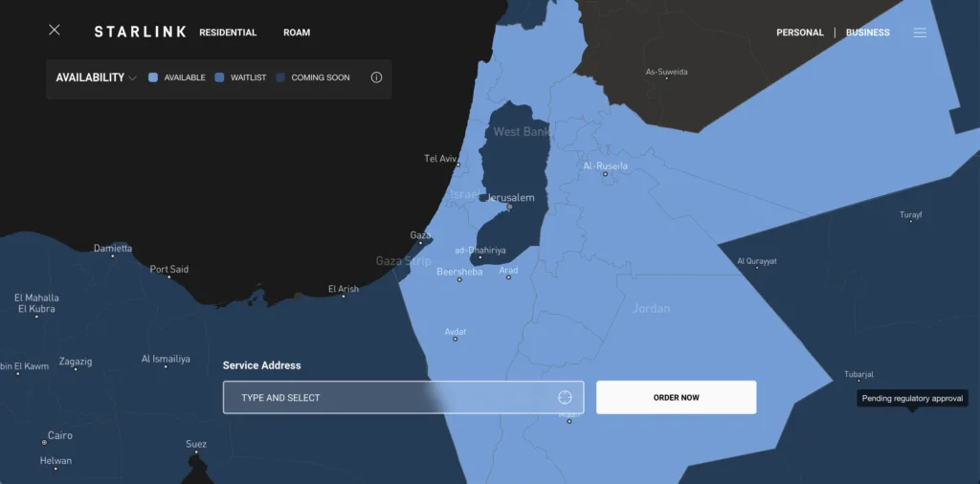Click the Helwan label

click(56, 460)
